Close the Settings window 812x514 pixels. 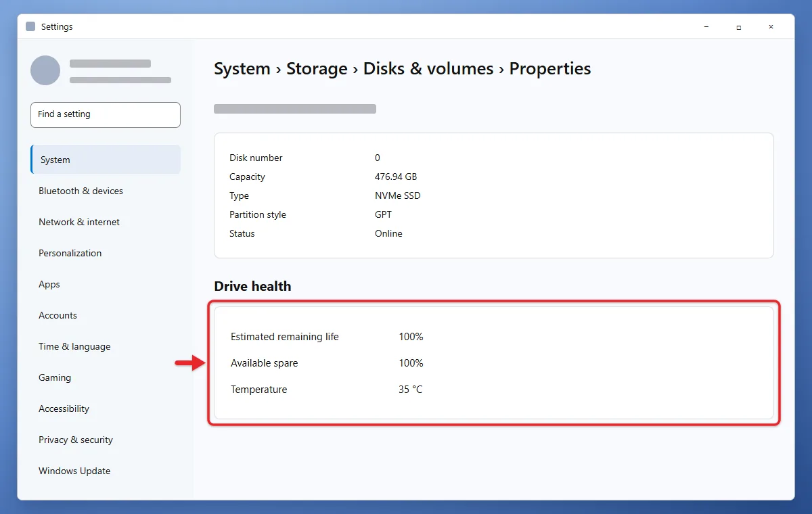coord(771,26)
